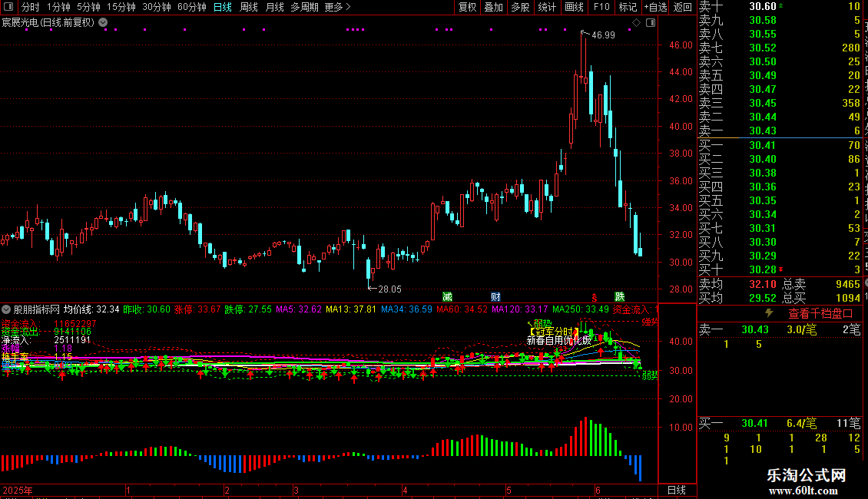Click month 6 marker on date axis
The image size is (868, 499).
[x=598, y=490]
